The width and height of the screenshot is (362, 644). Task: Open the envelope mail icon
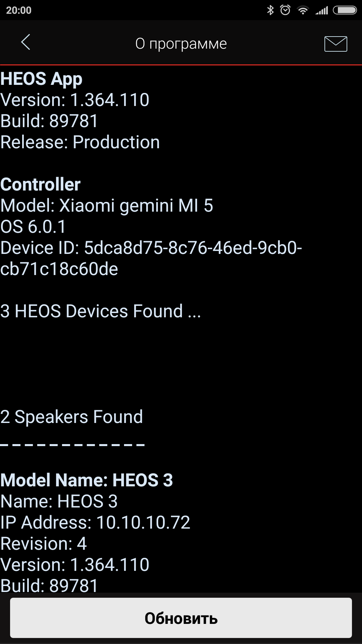point(336,44)
